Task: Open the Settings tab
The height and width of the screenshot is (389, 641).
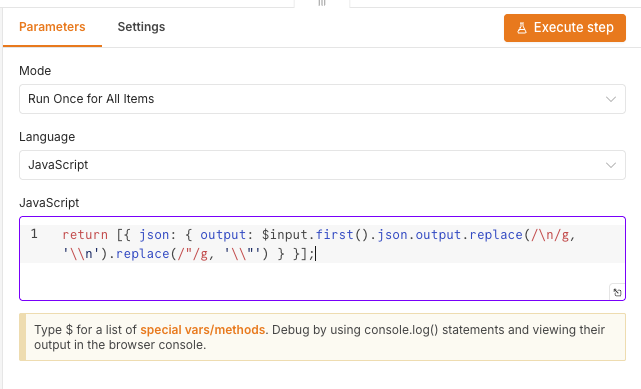Action: (x=141, y=27)
